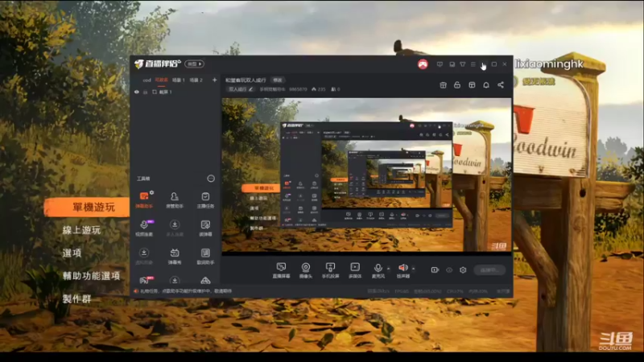Expand speaker options arrow
644x362 pixels.
point(413,269)
